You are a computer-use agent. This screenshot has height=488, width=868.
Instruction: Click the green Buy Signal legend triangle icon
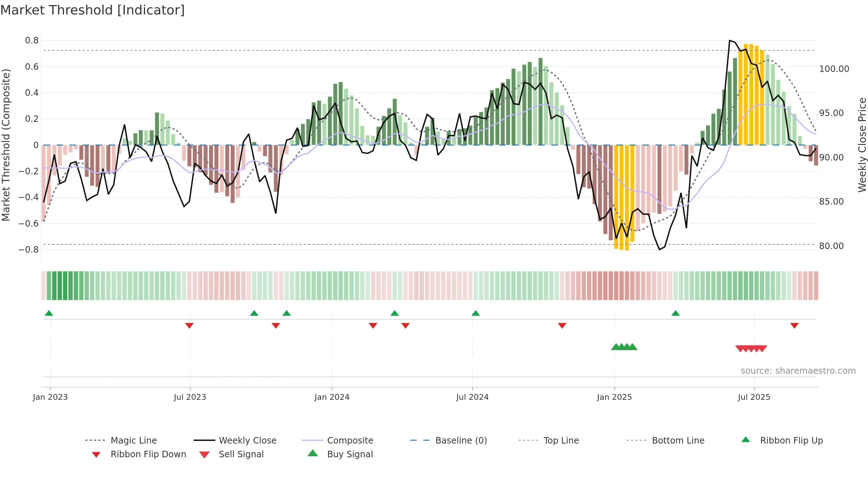[x=313, y=453]
